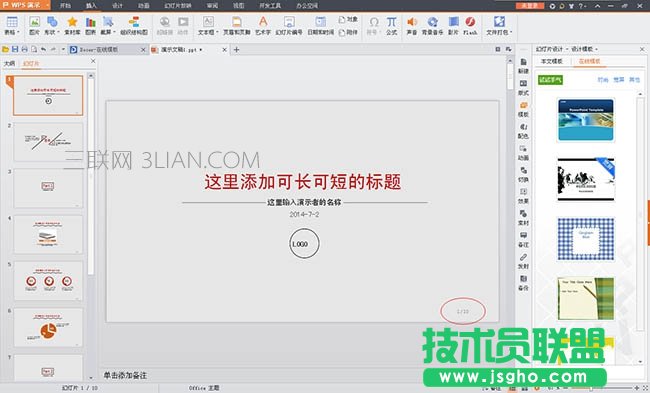Expand the 文件打包 dropdown arrow

click(x=511, y=32)
